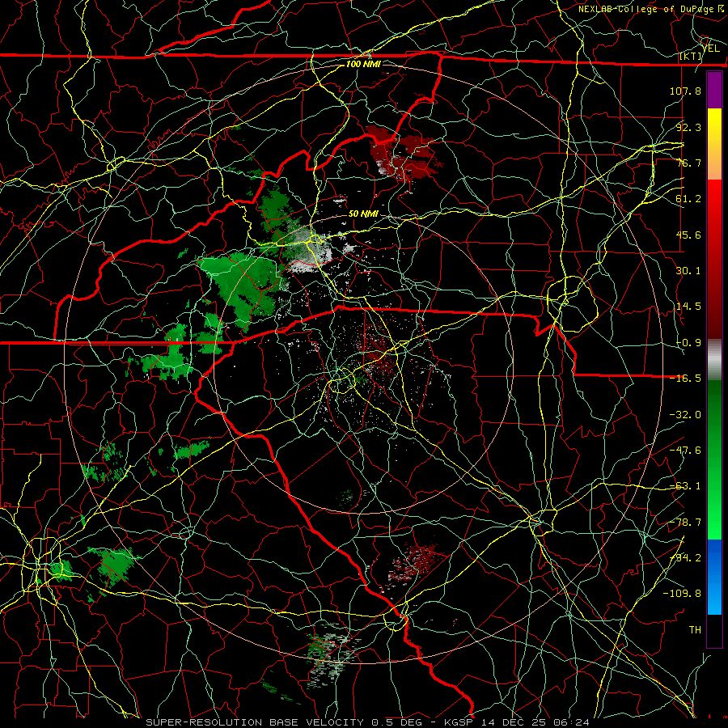Select the -47.6 scale value
728x728 pixels.
click(x=685, y=451)
